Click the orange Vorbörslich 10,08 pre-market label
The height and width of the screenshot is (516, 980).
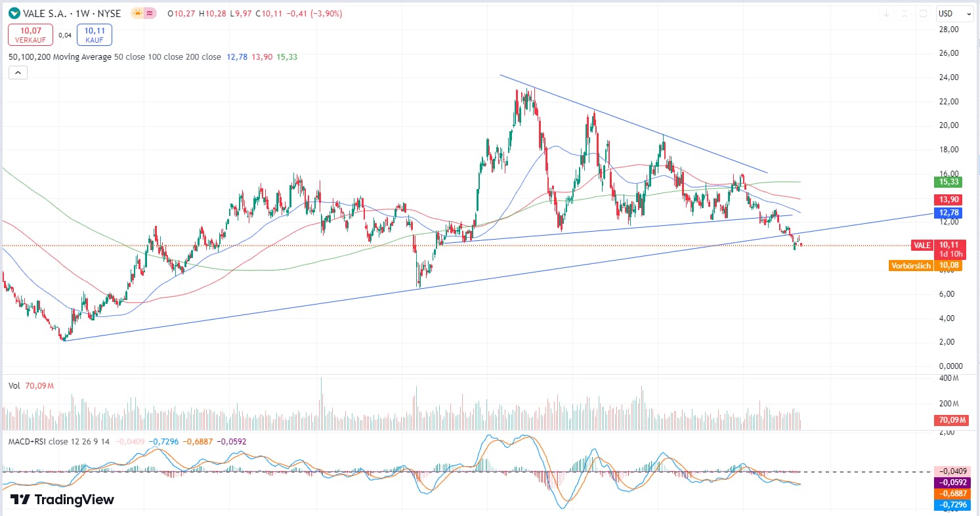(x=926, y=266)
